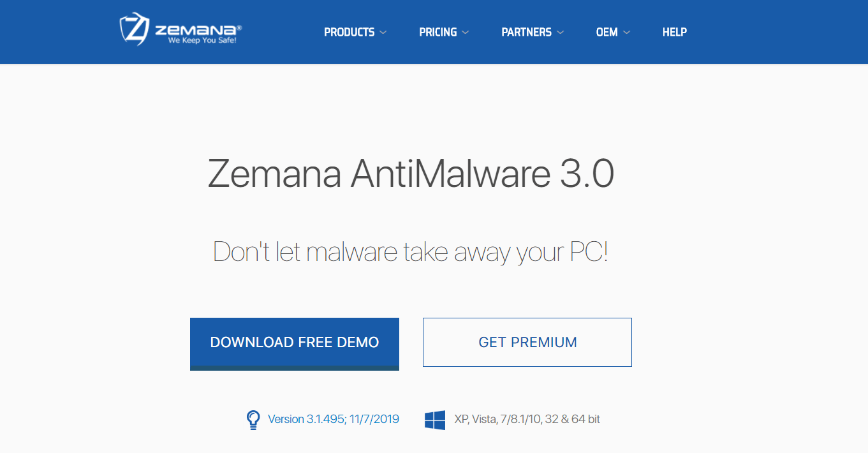Click the Windows logo icon

click(x=434, y=419)
